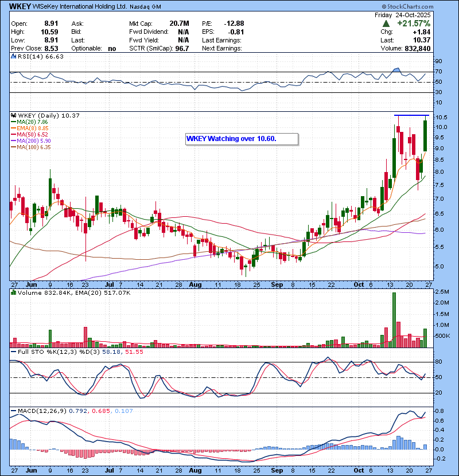Click the Mkt Cap 20.7M value
The image size is (459, 476).
tap(179, 24)
